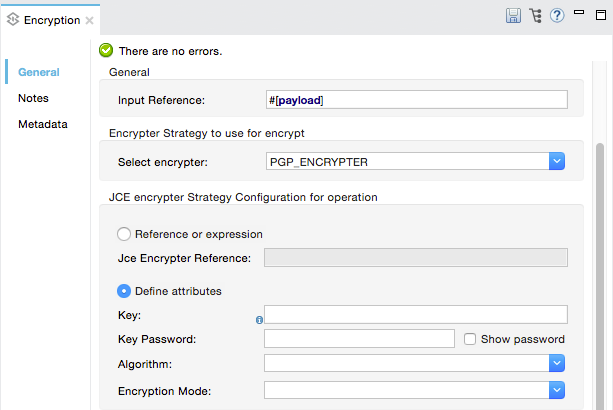Maximize the properties panel
The height and width of the screenshot is (410, 613).
(601, 15)
